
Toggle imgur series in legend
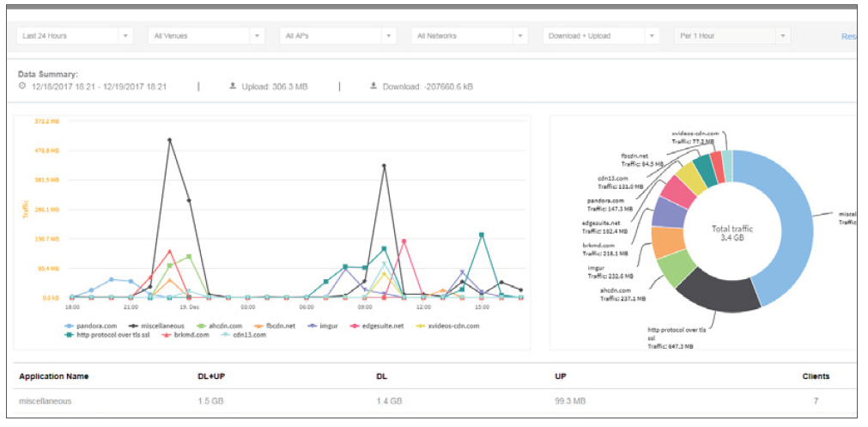326,326
